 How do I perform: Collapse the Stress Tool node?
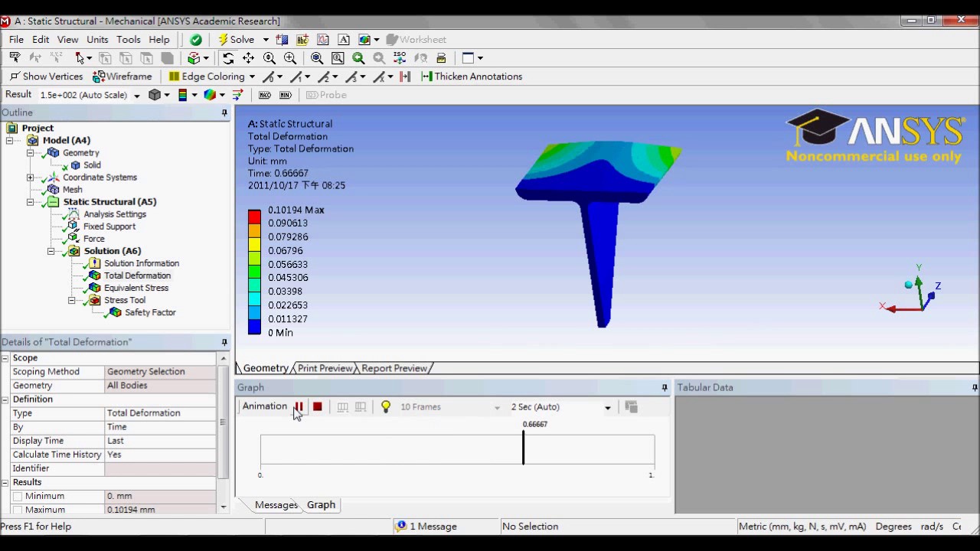(72, 300)
